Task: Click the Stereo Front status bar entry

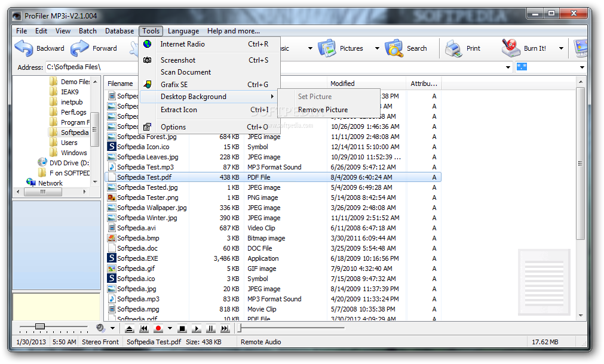Action: 100,342
